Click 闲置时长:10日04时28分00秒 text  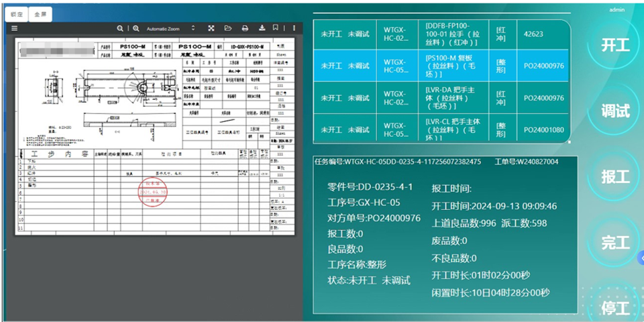[x=490, y=293]
